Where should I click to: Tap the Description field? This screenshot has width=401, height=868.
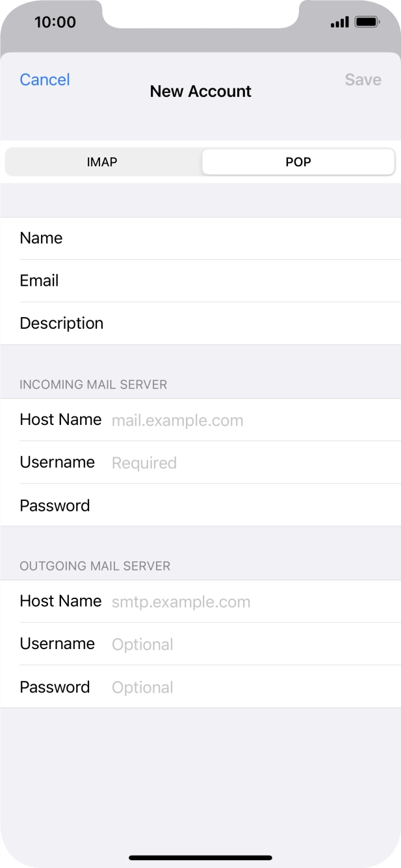pyautogui.click(x=200, y=324)
